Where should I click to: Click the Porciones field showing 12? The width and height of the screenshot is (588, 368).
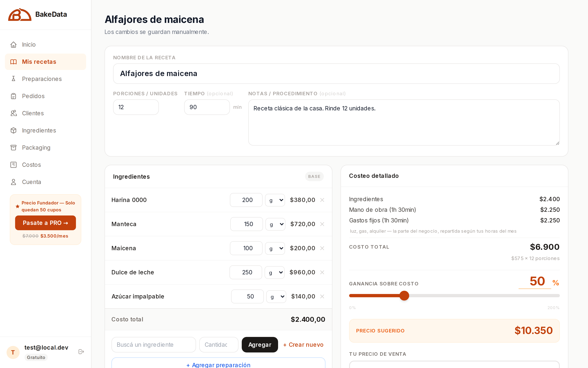[x=136, y=107]
